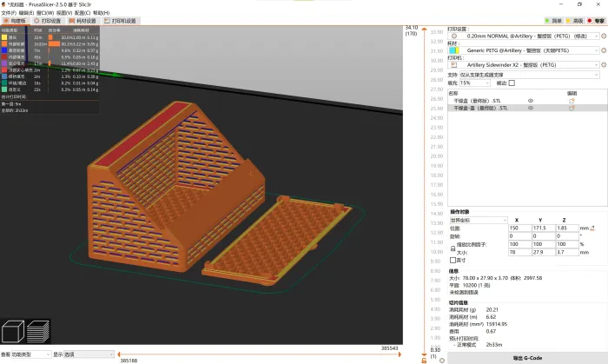Click the scale factor lock icon
Image resolution: width=608 pixels, height=364 pixels.
pyautogui.click(x=453, y=248)
